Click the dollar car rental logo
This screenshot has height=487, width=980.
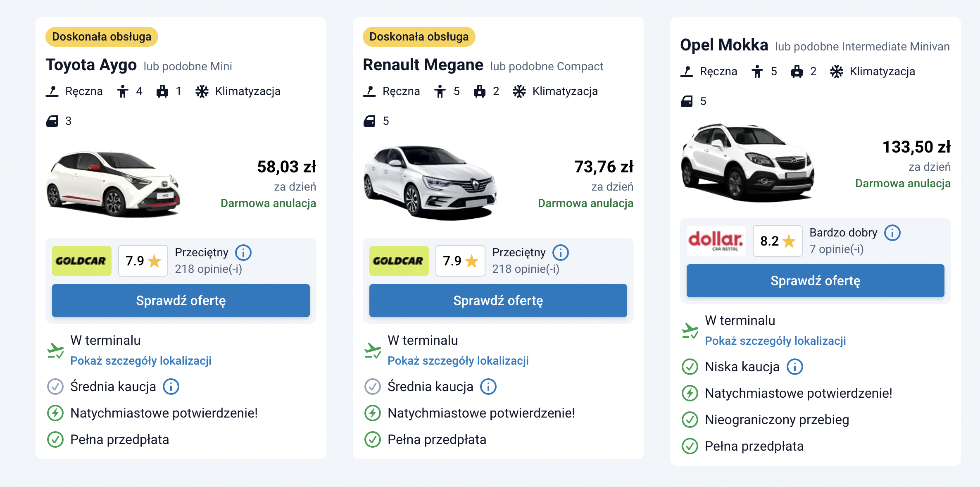pyautogui.click(x=716, y=241)
